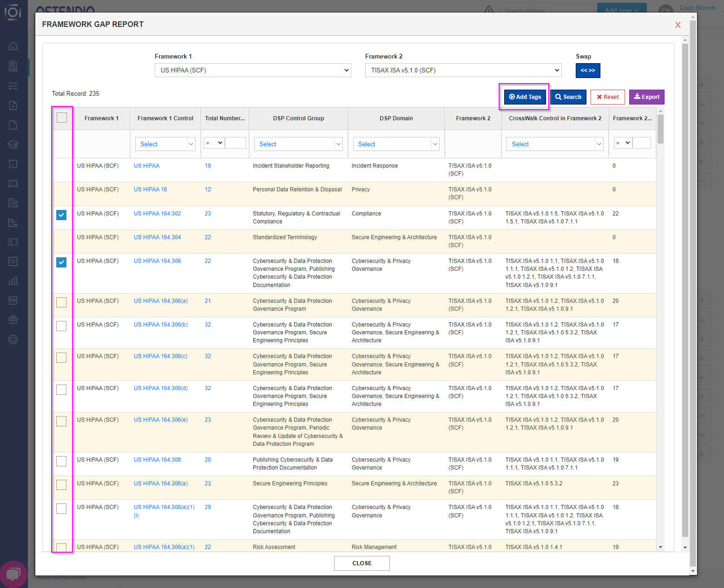Close the Framework Gap Report with red X
The width and height of the screenshot is (724, 588).
tap(678, 25)
